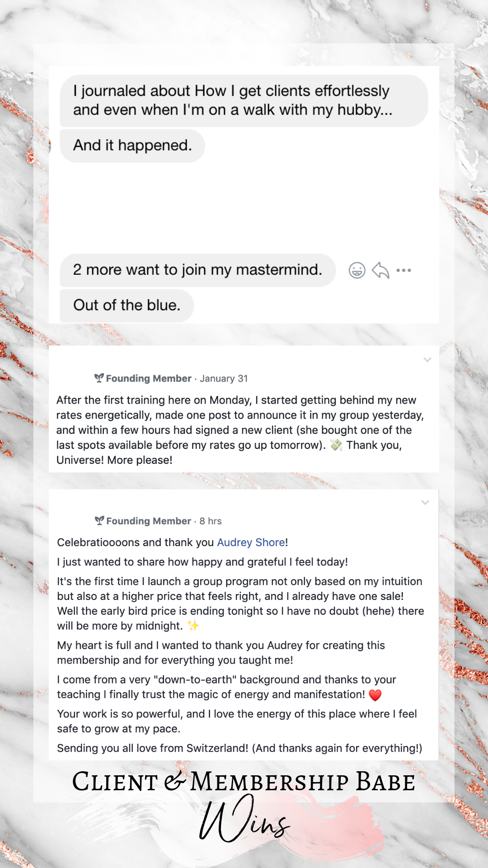Image resolution: width=488 pixels, height=868 pixels.
Task: Click the 'Client & Membership Babe' heading
Action: [244, 782]
